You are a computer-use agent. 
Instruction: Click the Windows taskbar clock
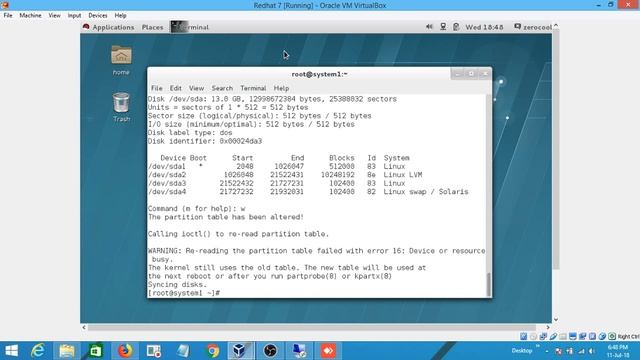click(x=618, y=351)
